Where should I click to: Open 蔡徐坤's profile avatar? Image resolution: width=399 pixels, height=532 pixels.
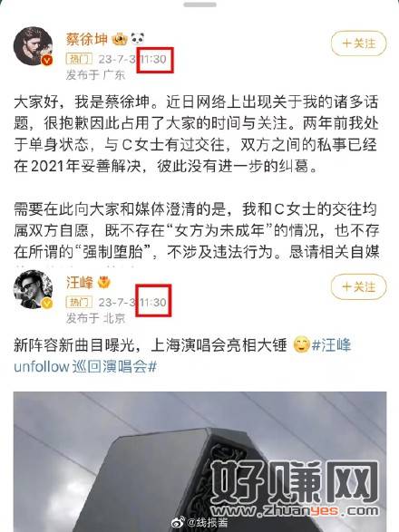(33, 46)
